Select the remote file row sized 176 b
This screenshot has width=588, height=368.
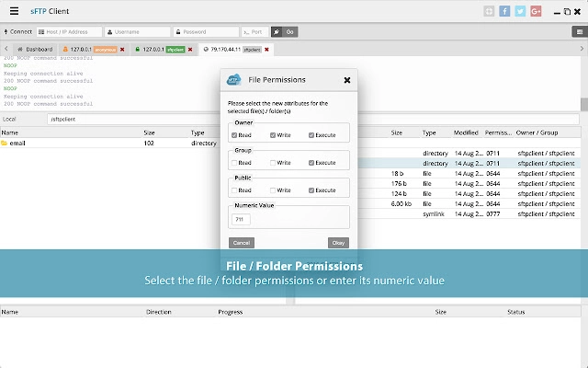pyautogui.click(x=469, y=184)
